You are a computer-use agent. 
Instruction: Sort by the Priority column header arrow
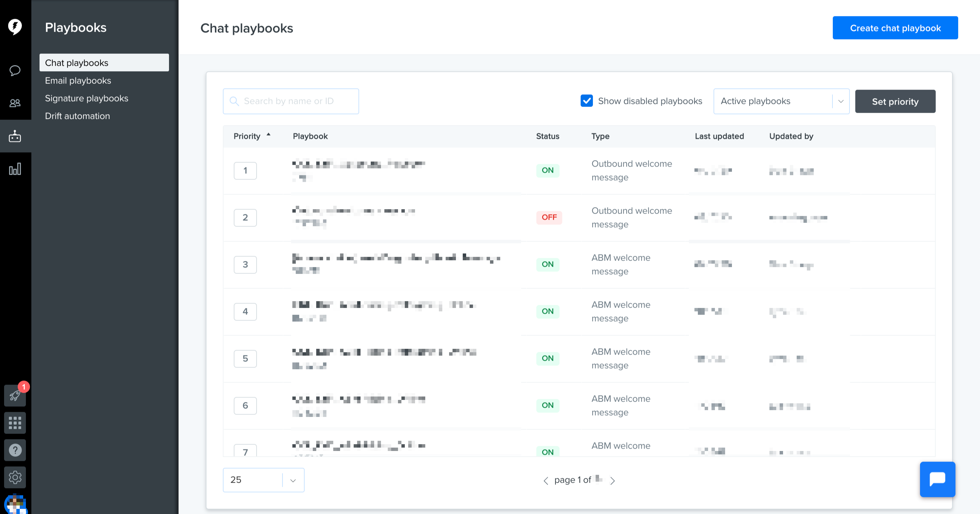[x=269, y=135]
